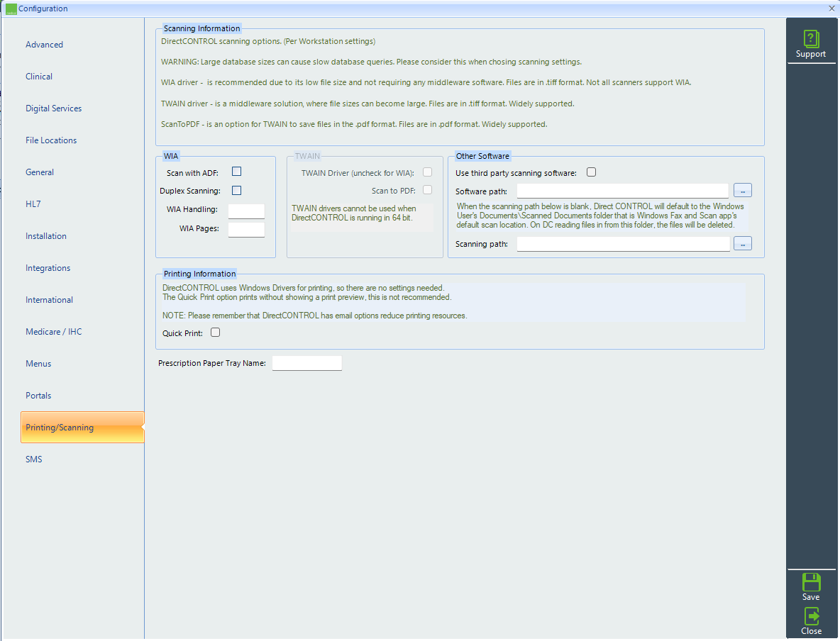Toggle Quick Print checkbox

click(216, 332)
